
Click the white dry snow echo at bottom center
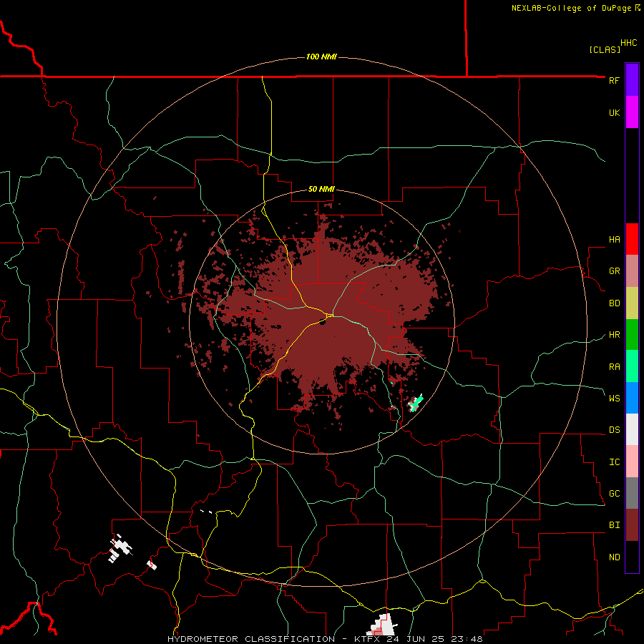(x=384, y=625)
